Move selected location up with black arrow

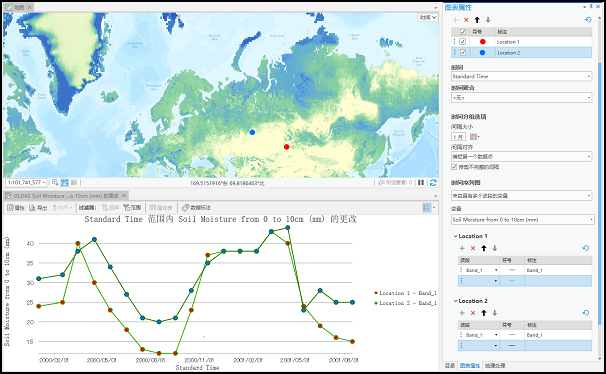pos(477,20)
